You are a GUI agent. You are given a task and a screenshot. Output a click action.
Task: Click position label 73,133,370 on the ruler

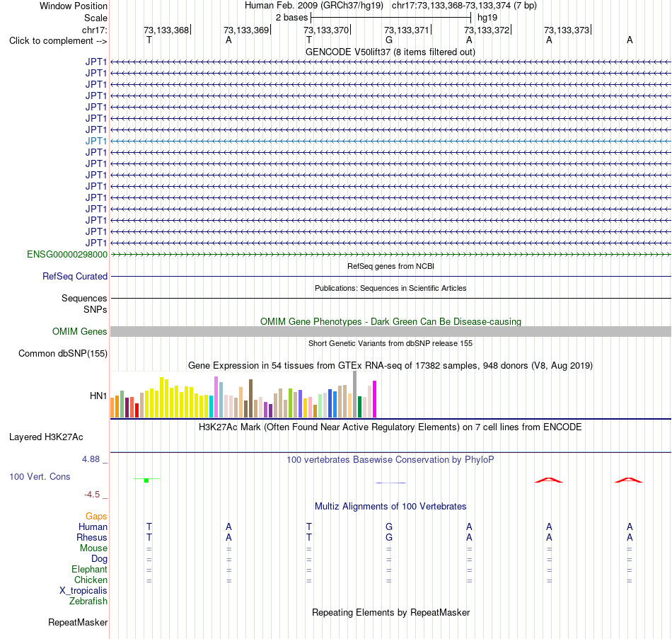pos(326,30)
